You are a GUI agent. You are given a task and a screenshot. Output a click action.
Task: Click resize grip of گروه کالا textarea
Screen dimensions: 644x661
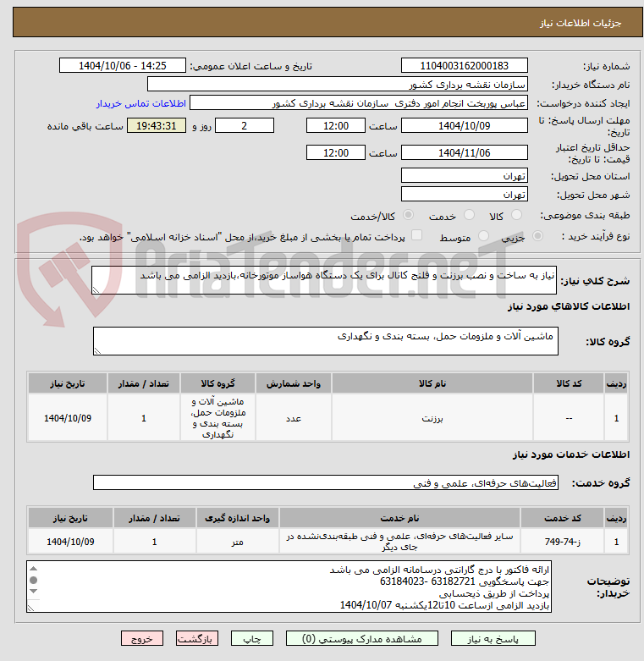[x=98, y=351]
